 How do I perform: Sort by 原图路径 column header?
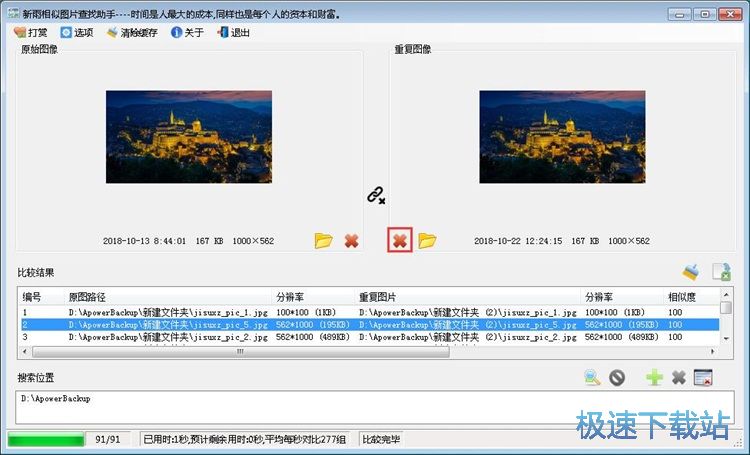tap(168, 297)
